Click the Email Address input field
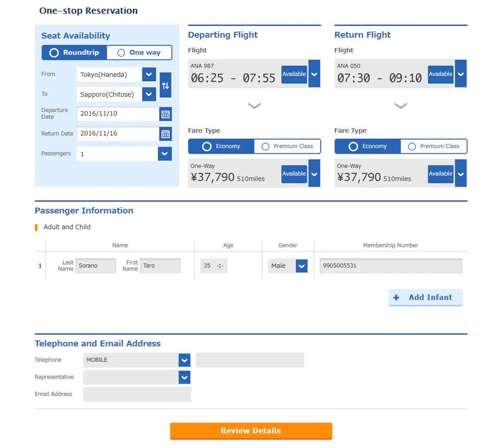 point(136,394)
